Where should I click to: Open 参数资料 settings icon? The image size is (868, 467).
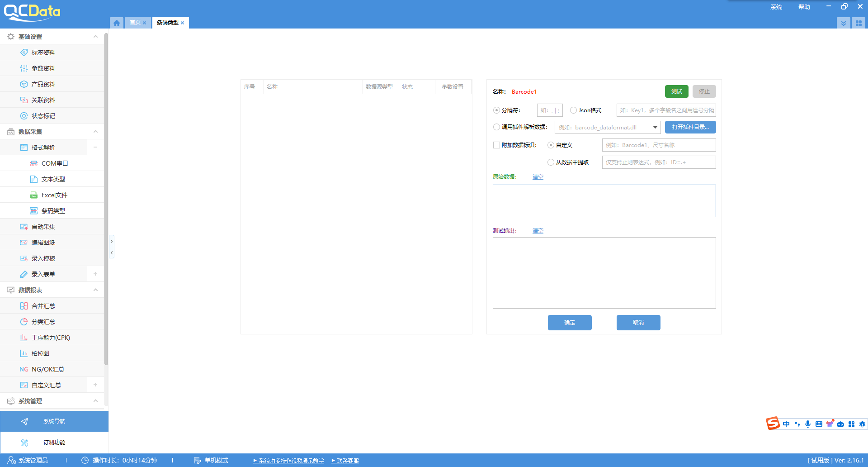24,68
